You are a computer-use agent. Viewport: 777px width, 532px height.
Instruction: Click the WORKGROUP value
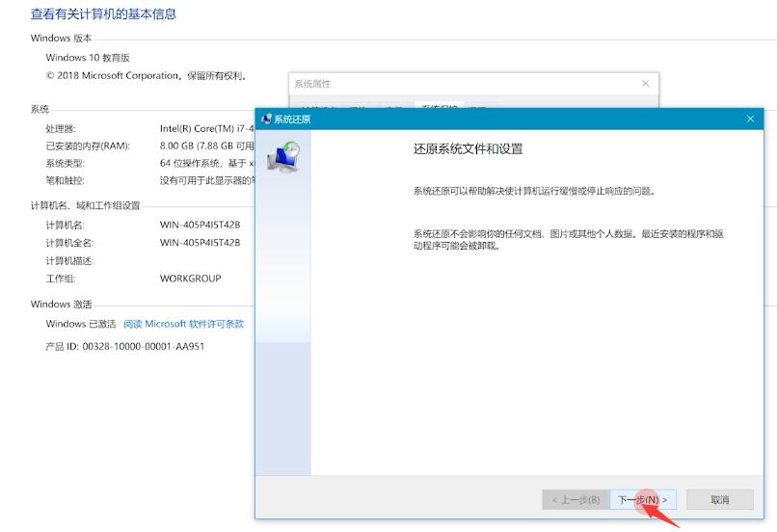190,279
